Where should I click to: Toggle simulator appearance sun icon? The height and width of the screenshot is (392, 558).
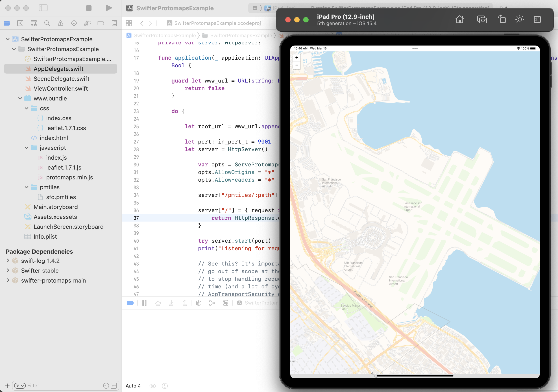[520, 20]
